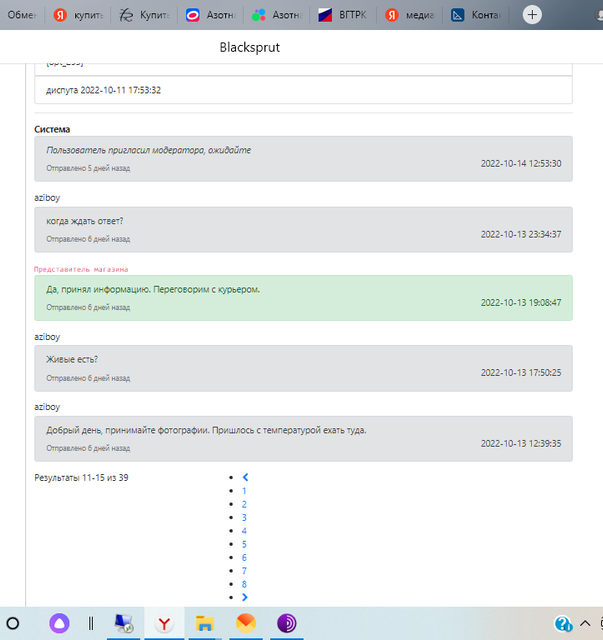Open Tor Browser from the taskbar
603x640 pixels.
(x=287, y=623)
